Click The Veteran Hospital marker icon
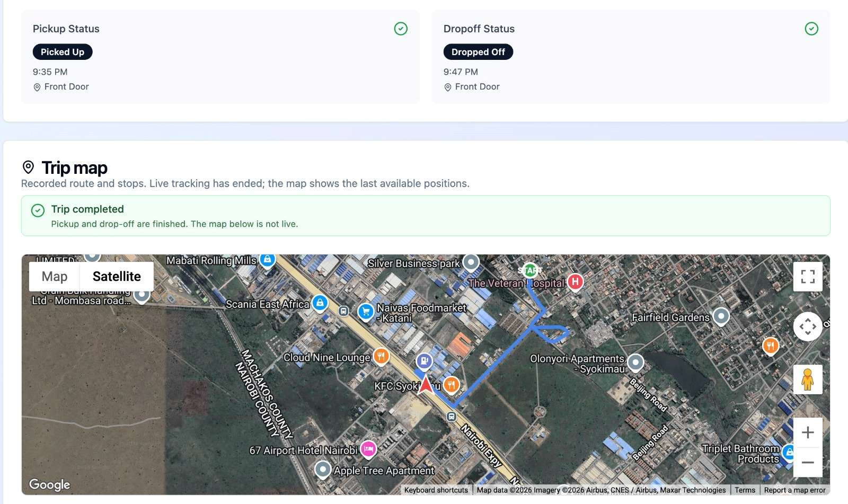 tap(575, 281)
